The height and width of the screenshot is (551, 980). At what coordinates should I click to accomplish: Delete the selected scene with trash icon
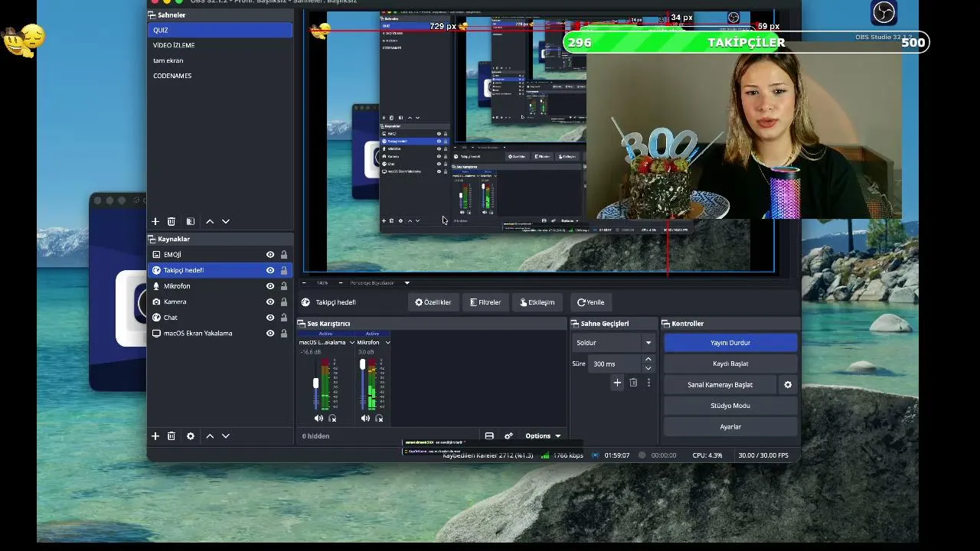[171, 221]
